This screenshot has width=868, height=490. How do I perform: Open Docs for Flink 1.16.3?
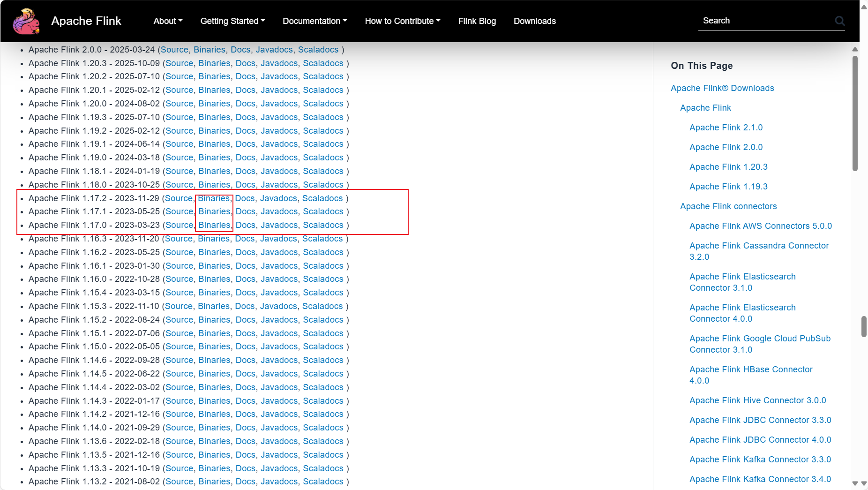coord(245,239)
